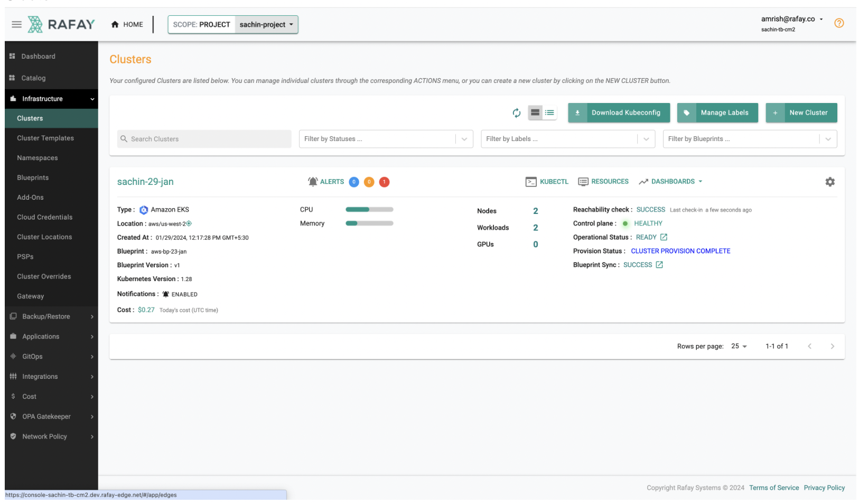Click the Nodes count 2
This screenshot has width=859, height=504.
(x=536, y=211)
